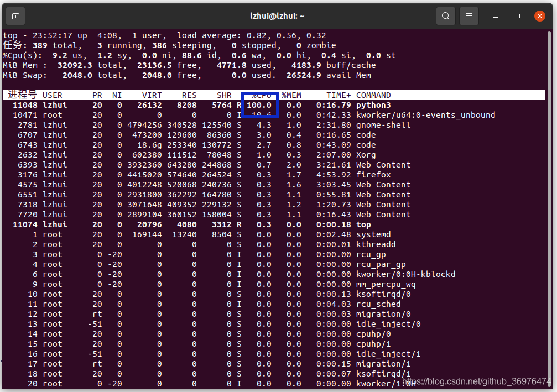Click the rcu_gp process name
The image size is (557, 392).
point(371,254)
